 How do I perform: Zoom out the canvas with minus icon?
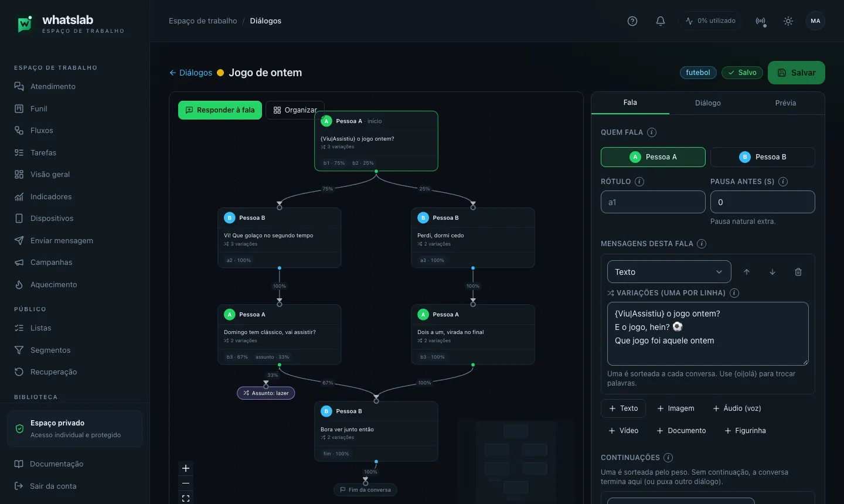coord(186,483)
